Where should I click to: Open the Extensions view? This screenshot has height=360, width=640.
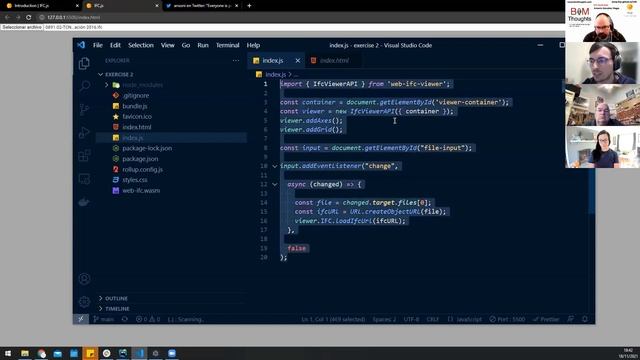point(84,156)
